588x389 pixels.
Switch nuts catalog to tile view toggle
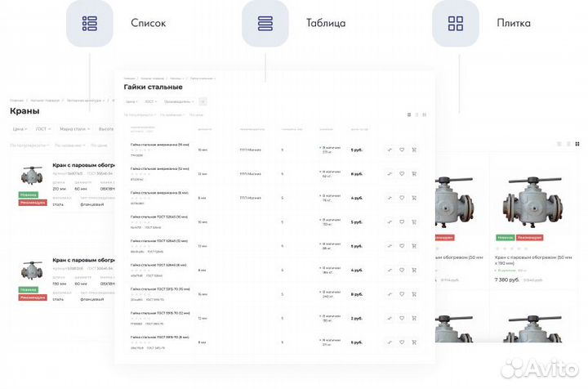(x=425, y=114)
